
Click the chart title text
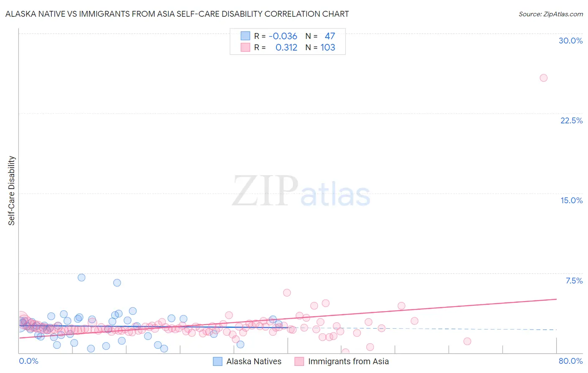[x=177, y=14]
